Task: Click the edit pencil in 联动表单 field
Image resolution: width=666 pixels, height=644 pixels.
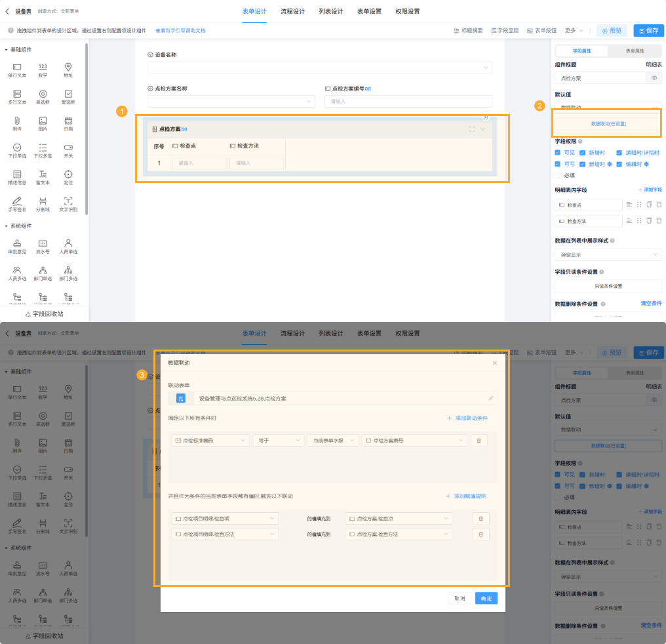Action: 490,398
